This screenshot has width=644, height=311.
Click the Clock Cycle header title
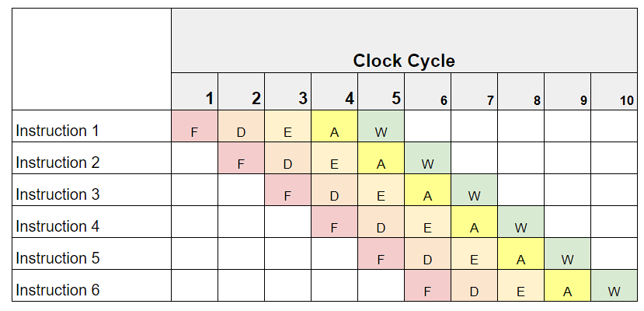click(404, 61)
